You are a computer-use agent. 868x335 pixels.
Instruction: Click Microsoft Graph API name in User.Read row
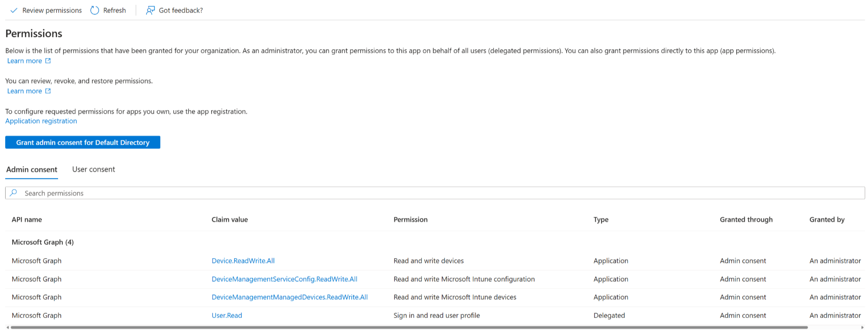[x=37, y=315]
